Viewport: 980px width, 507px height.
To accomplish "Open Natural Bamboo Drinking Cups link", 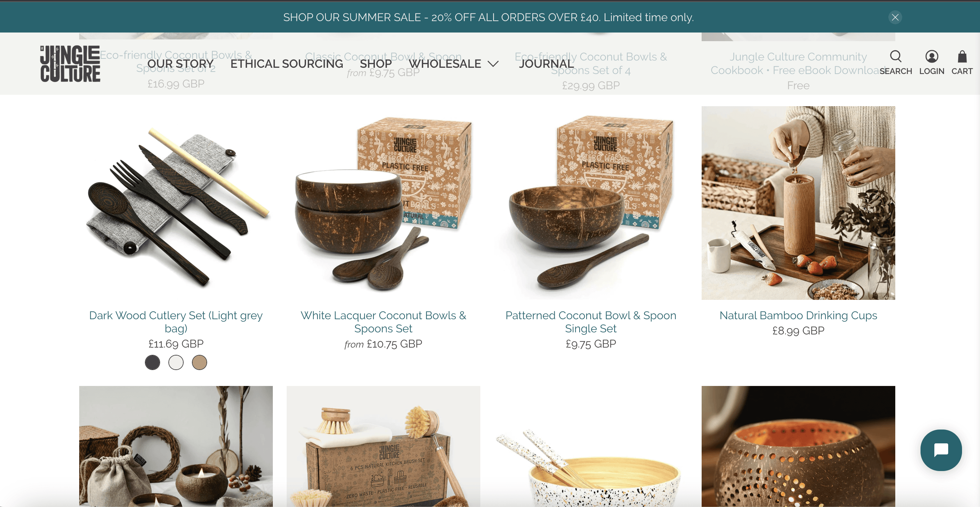I will [798, 315].
